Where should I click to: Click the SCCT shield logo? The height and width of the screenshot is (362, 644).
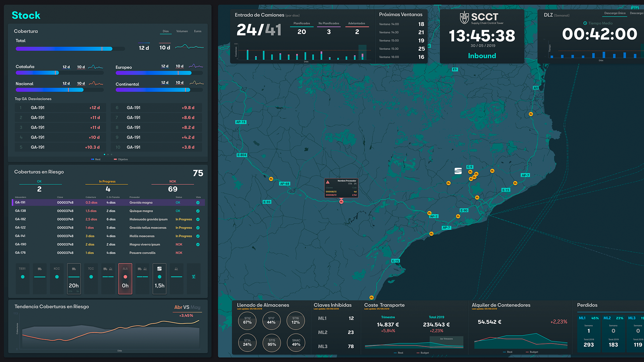tap(464, 18)
